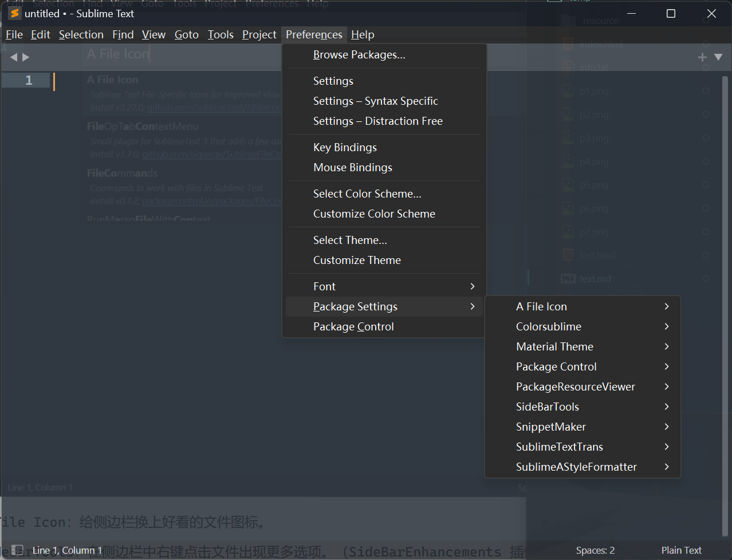Open the Find menu
Viewport: 732px width, 560px height.
[x=123, y=35]
